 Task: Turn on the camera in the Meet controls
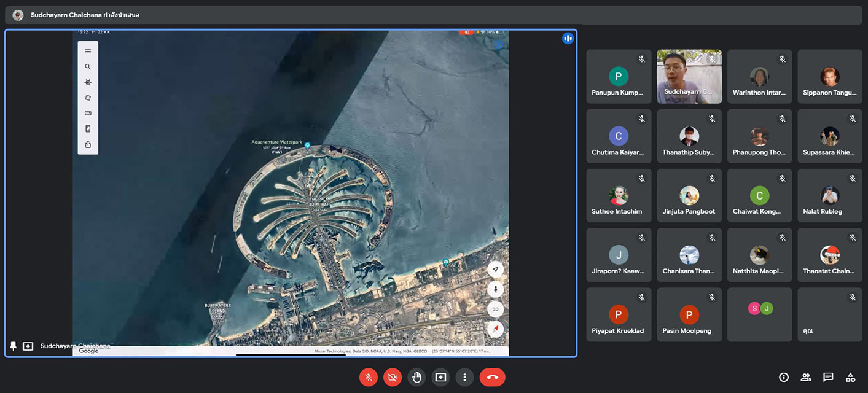coord(393,377)
